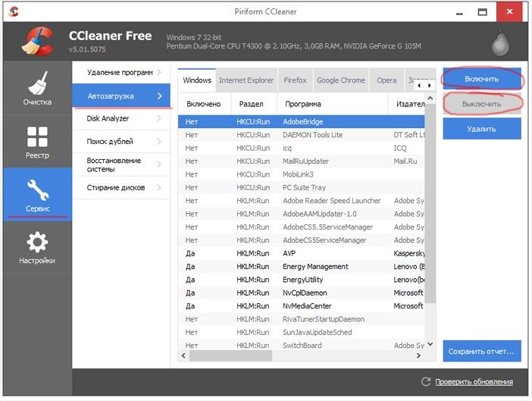Image resolution: width=532 pixels, height=401 pixels.
Task: Select the Сервис wrench icon
Action: pos(36,190)
